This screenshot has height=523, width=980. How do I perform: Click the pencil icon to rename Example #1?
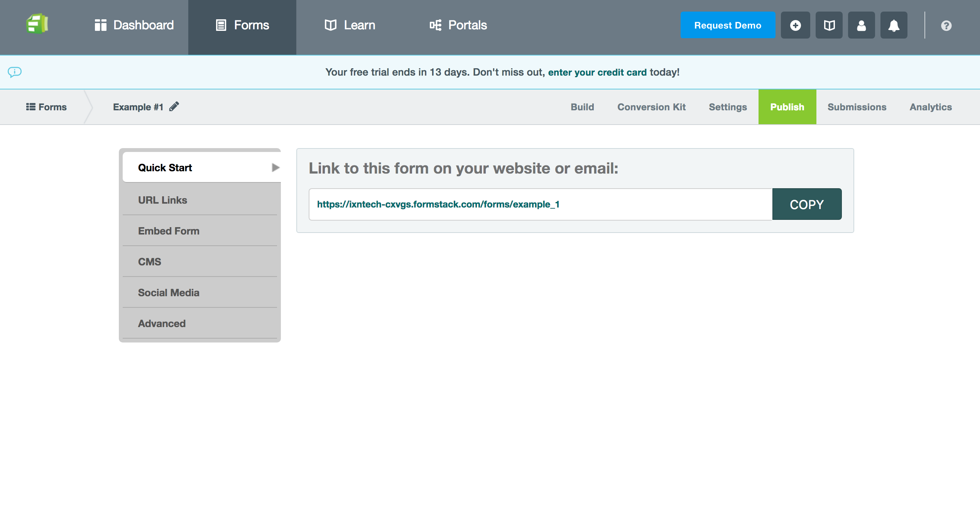tap(174, 106)
